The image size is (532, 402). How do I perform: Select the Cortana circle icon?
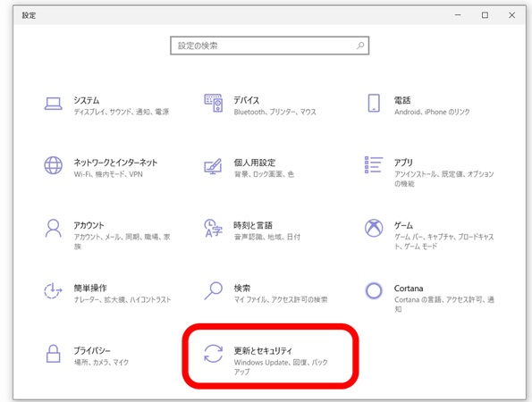pos(374,291)
